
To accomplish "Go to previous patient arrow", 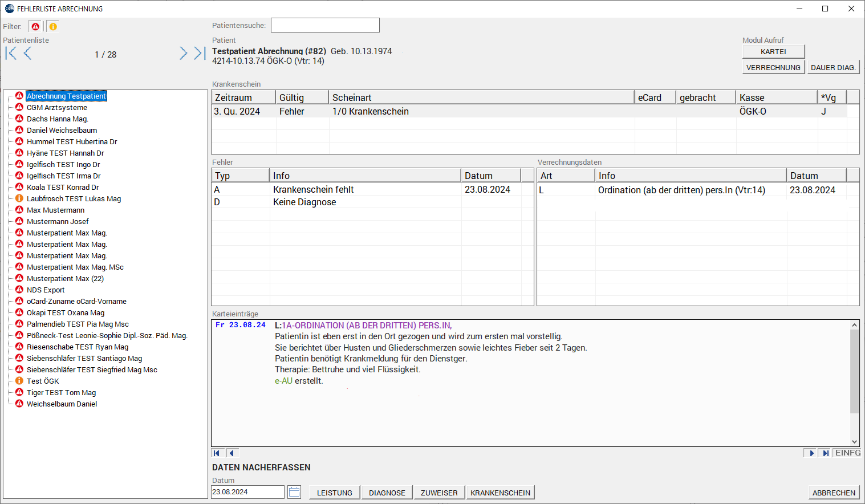I will click(27, 54).
